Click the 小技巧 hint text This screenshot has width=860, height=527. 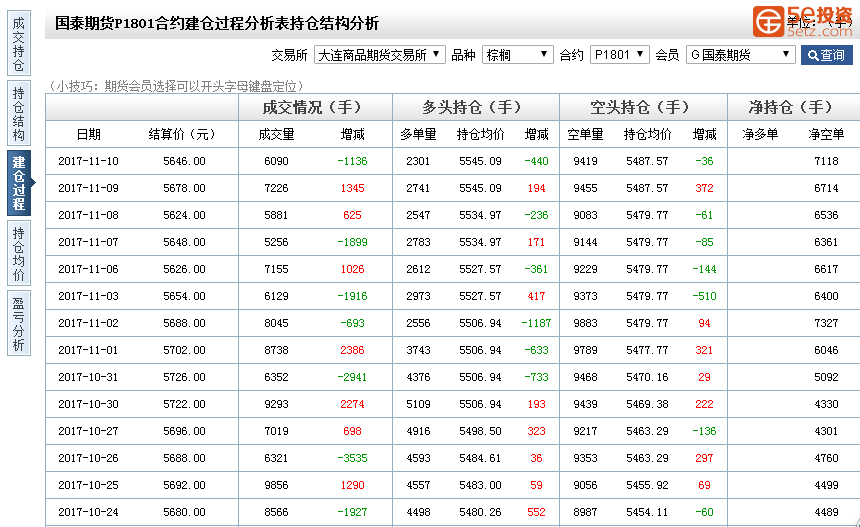[176, 86]
